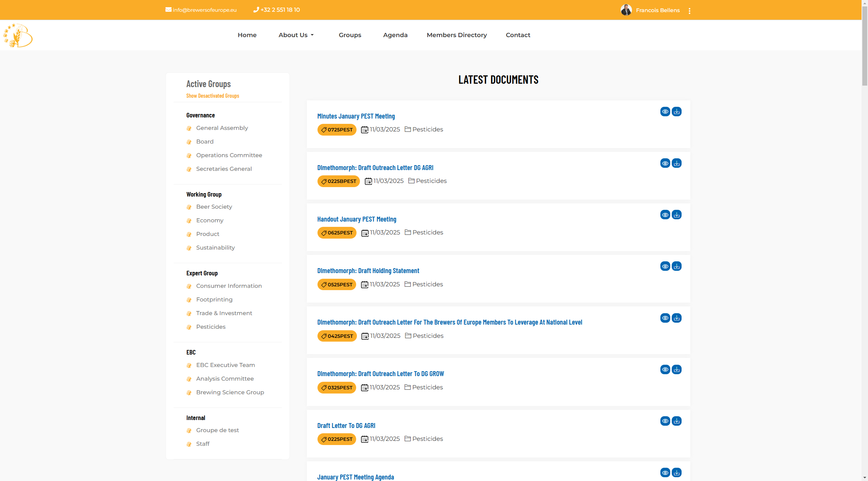Image resolution: width=868 pixels, height=481 pixels.
Task: Preview Minutes January PEST Meeting with the eye icon
Action: pyautogui.click(x=665, y=111)
